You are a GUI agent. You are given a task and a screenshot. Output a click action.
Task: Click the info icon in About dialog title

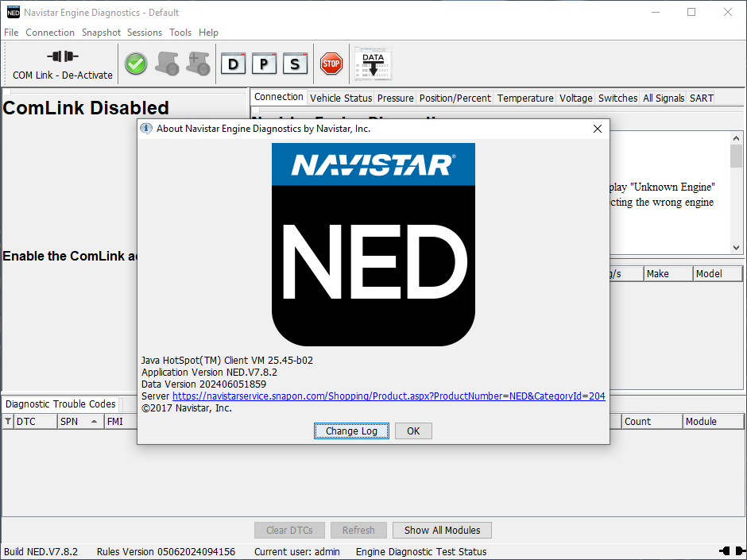(x=146, y=129)
